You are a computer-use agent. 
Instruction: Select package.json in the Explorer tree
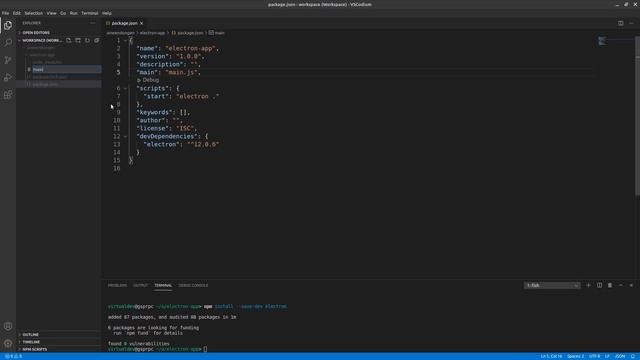[x=59, y=84]
